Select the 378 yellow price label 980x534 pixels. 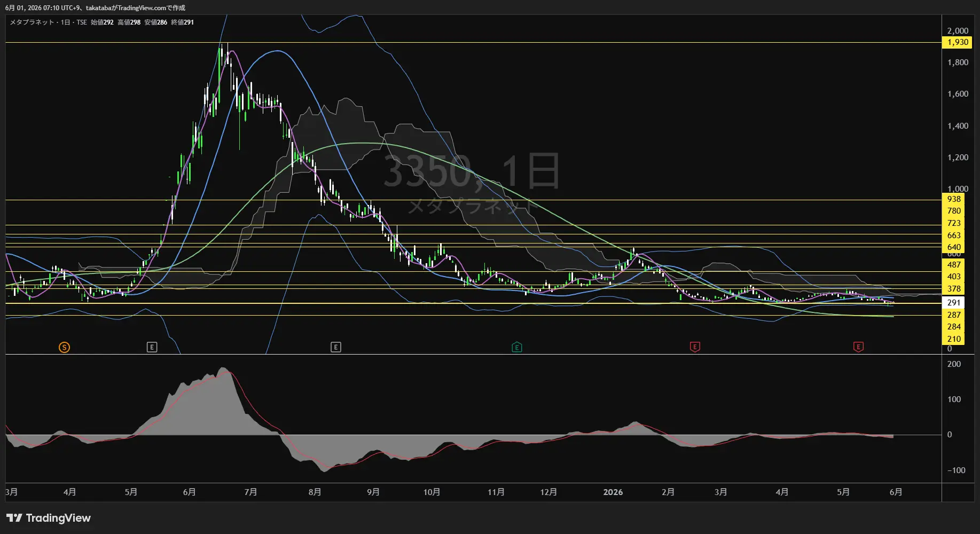pos(953,289)
